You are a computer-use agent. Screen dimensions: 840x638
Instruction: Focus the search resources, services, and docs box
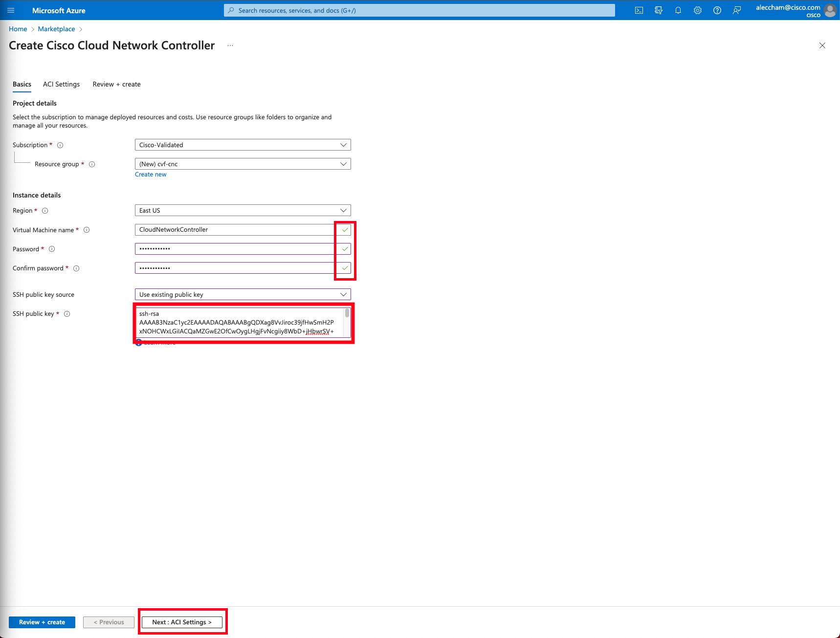pyautogui.click(x=420, y=10)
